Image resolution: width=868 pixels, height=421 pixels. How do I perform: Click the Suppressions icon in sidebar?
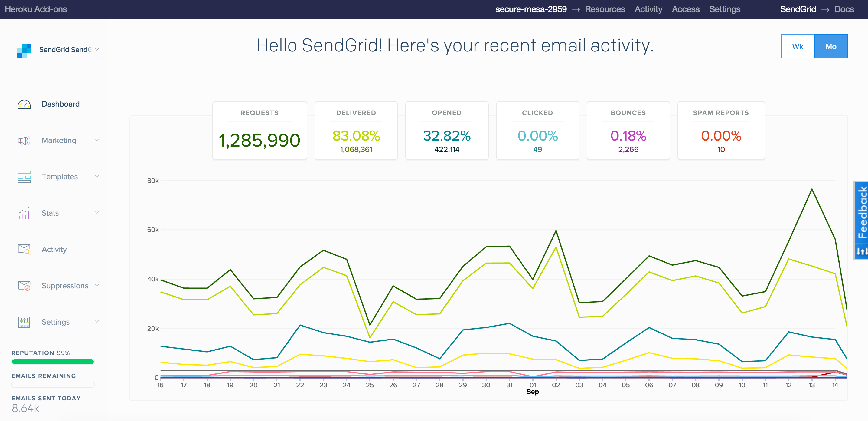[24, 285]
